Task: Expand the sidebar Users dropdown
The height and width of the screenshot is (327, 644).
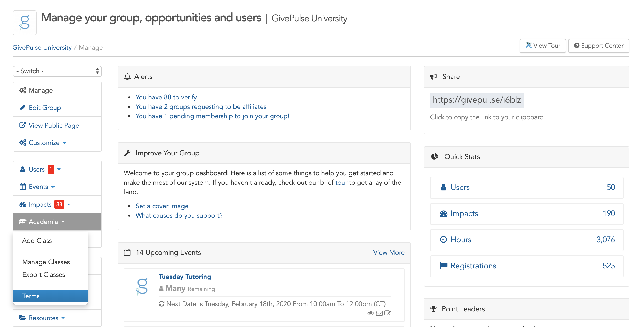Action: [59, 169]
